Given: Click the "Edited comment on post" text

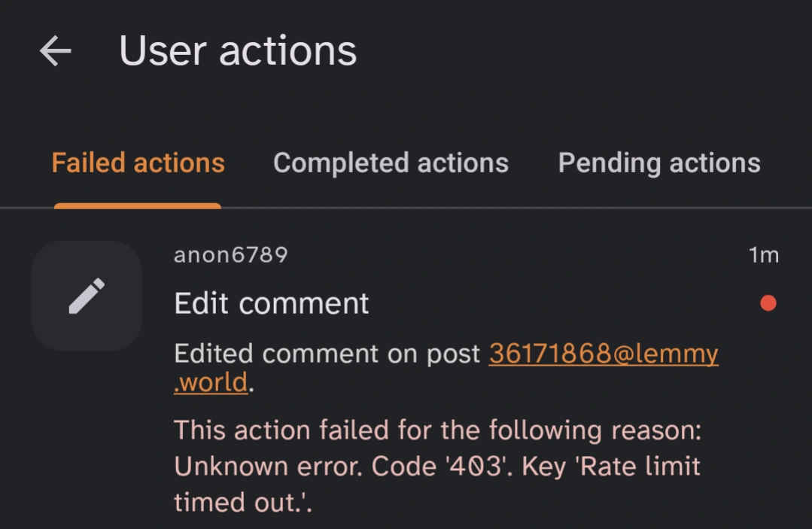Looking at the screenshot, I should [x=327, y=353].
